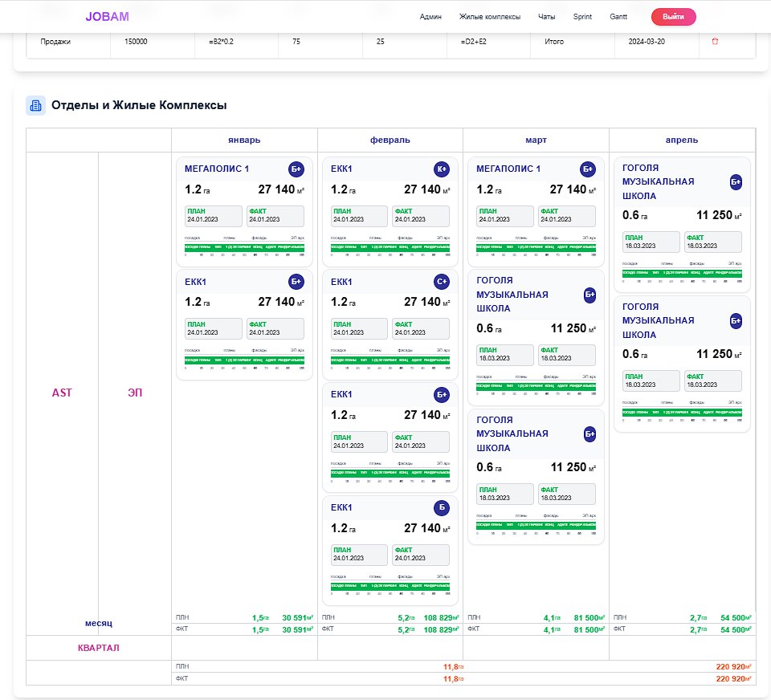Click the green progress bar on January МЕГАПОЛИС 1 card
This screenshot has width=771, height=700.
[244, 247]
